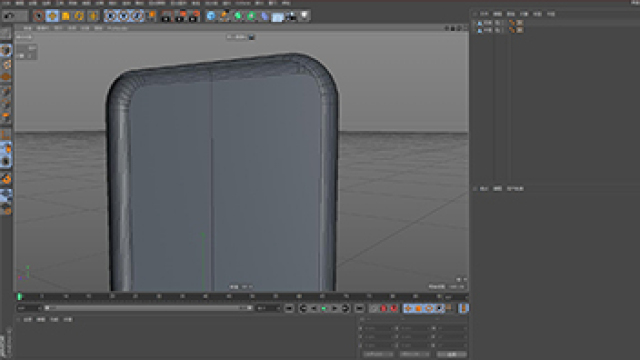This screenshot has height=360, width=640.
Task: Click second object row's orange tag
Action: [512, 30]
